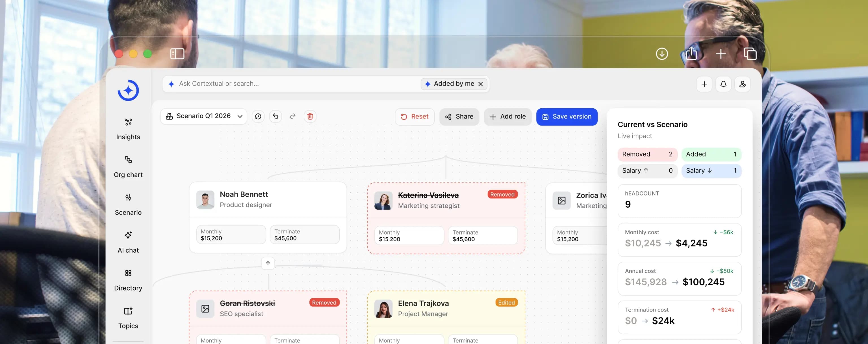Select Noah Bennett's Monthly $15,200 field
This screenshot has width=868, height=344.
pyautogui.click(x=231, y=235)
